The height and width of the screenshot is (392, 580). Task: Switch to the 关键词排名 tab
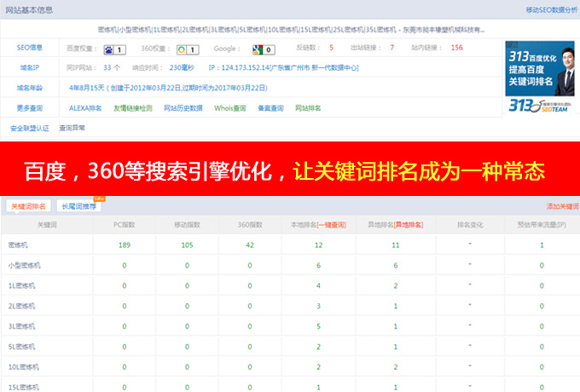pyautogui.click(x=27, y=206)
